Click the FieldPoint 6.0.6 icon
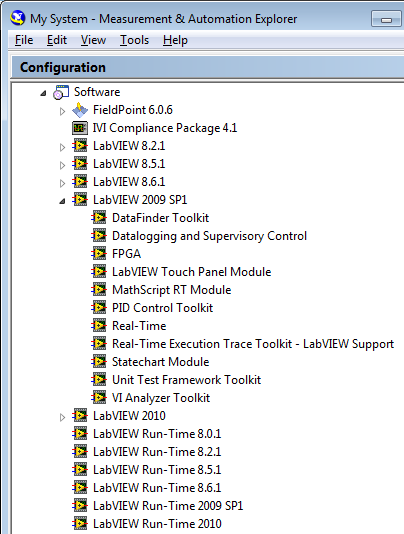Screen dimensions: 404x534 (80, 110)
